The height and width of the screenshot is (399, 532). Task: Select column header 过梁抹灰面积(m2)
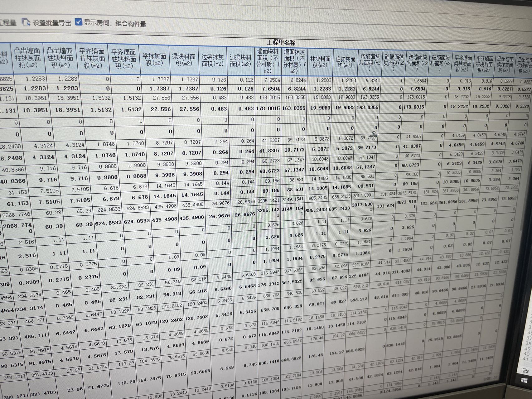point(212,60)
